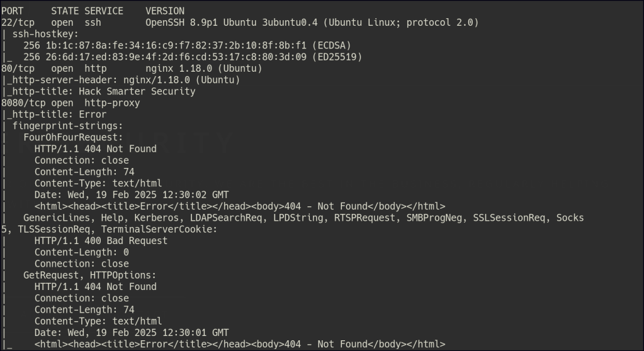Click the 12:30:01 GMT date line
This screenshot has width=644, height=351.
point(132,332)
